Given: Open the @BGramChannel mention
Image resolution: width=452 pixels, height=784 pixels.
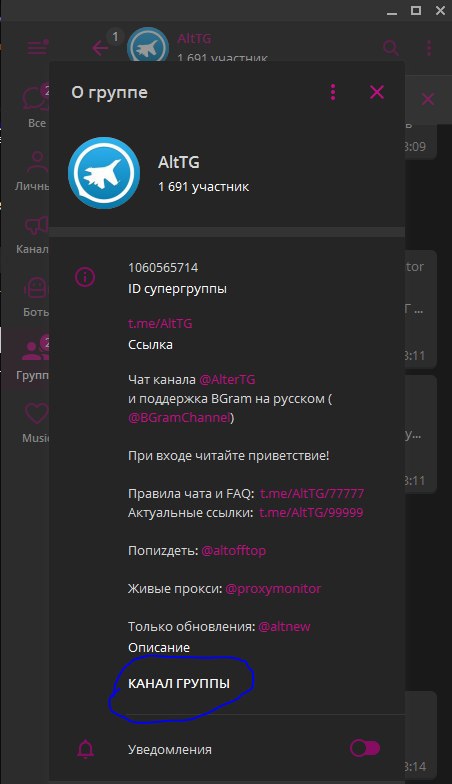Looking at the screenshot, I should point(180,418).
